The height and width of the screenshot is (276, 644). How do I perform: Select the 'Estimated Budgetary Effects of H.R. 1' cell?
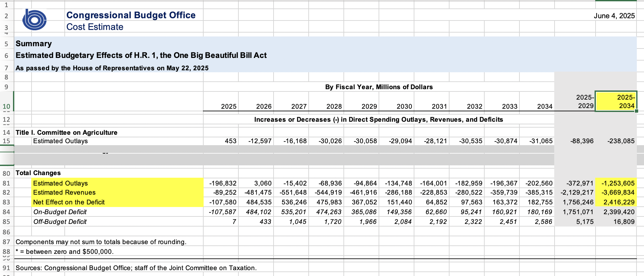pyautogui.click(x=141, y=55)
